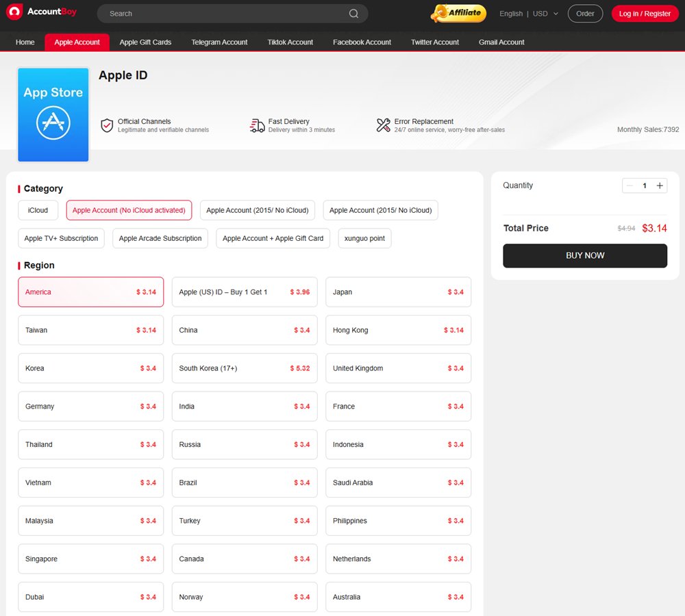Open the Order page button
The height and width of the screenshot is (616, 685).
585,14
